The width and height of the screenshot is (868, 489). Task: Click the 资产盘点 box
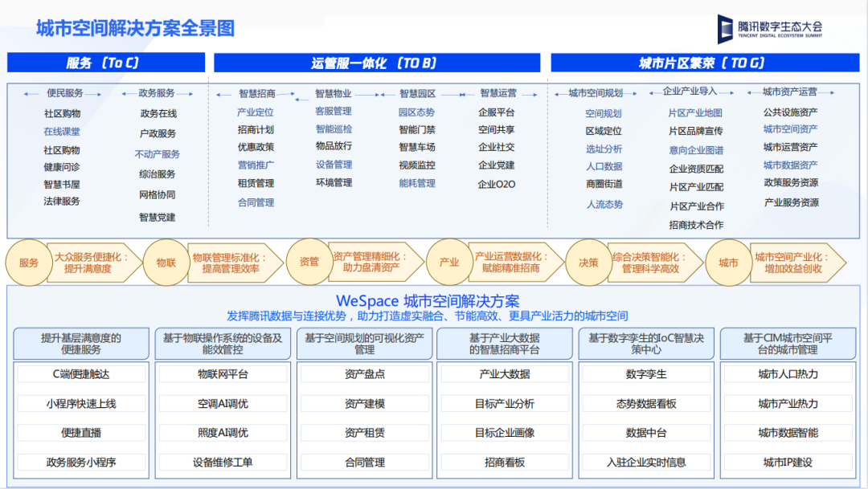pyautogui.click(x=364, y=374)
